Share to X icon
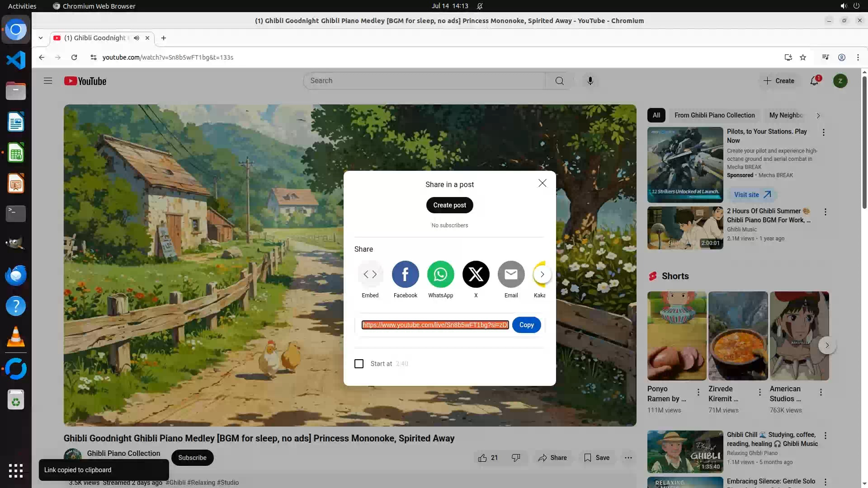This screenshot has width=868, height=488. (476, 274)
